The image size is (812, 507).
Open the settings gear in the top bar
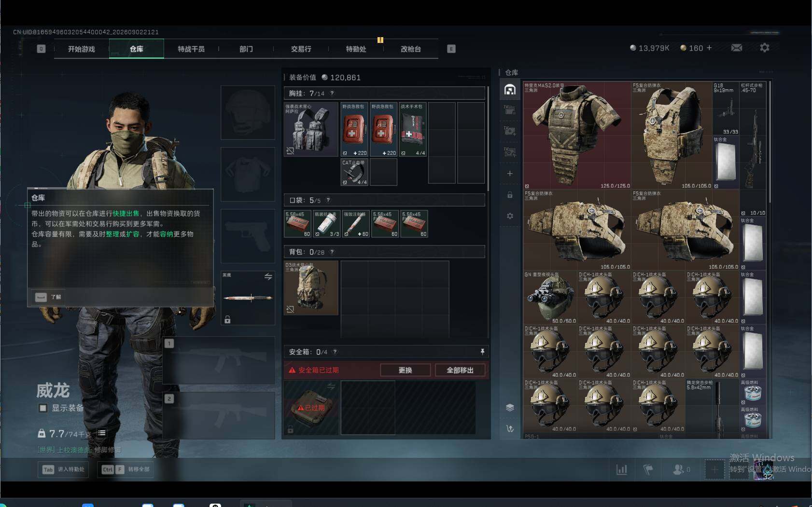pos(765,48)
